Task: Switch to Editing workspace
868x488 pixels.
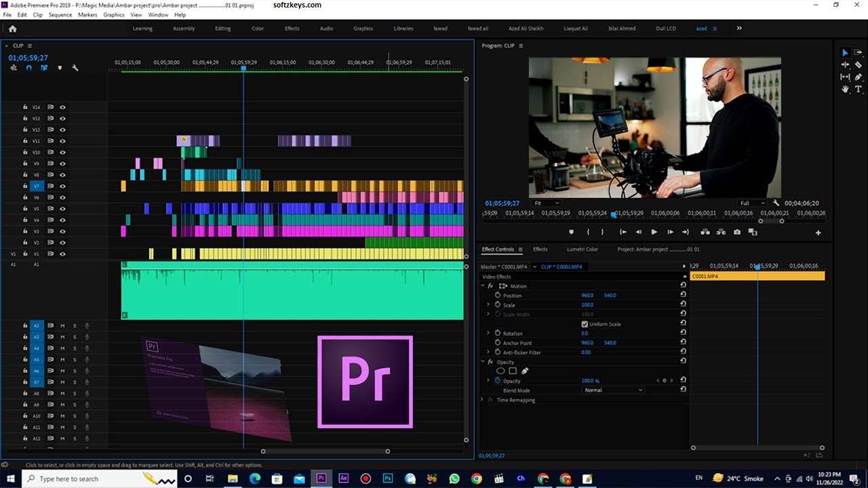Action: (223, 28)
